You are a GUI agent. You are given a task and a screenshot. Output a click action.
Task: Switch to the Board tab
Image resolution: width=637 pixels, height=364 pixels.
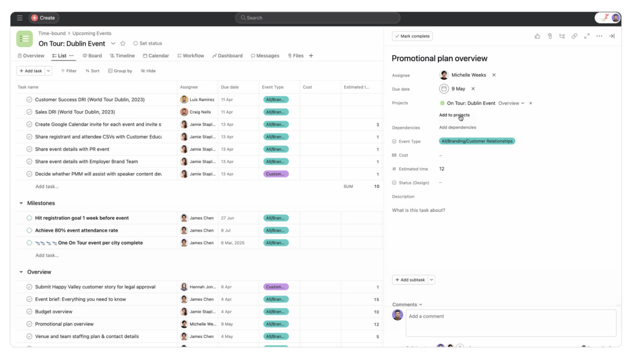(92, 56)
